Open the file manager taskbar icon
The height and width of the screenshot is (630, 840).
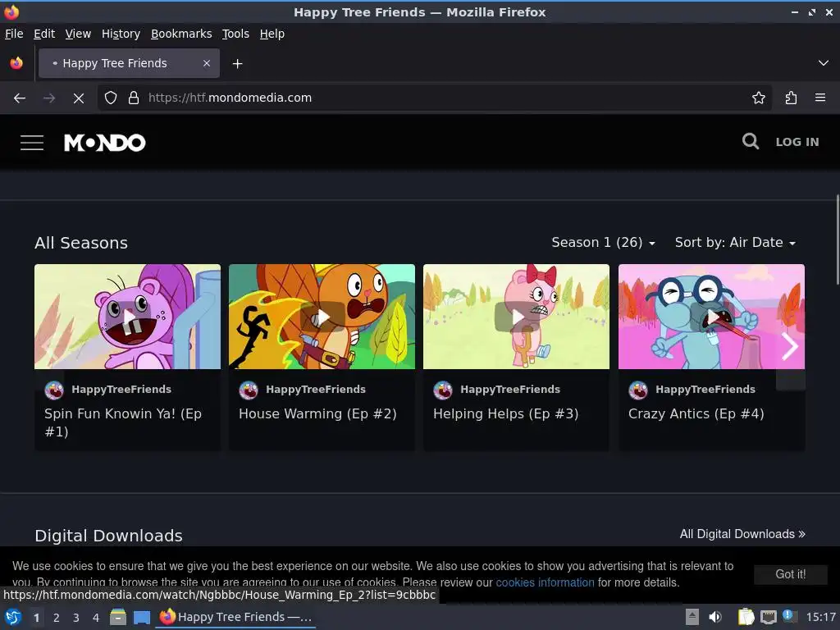(x=118, y=617)
